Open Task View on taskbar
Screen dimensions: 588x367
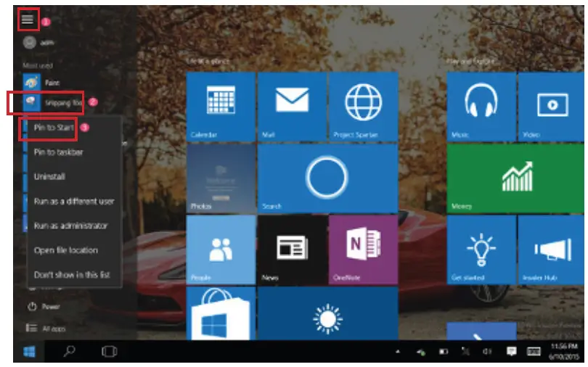click(x=109, y=351)
